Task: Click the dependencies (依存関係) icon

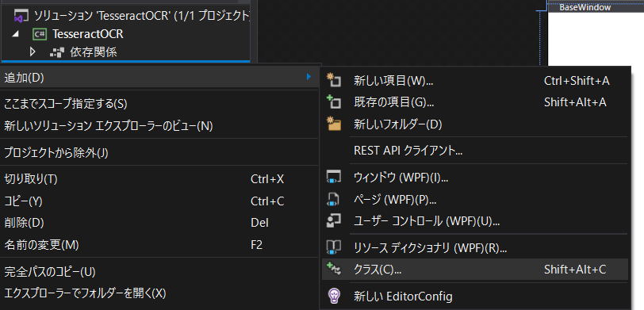Action: pos(56,52)
